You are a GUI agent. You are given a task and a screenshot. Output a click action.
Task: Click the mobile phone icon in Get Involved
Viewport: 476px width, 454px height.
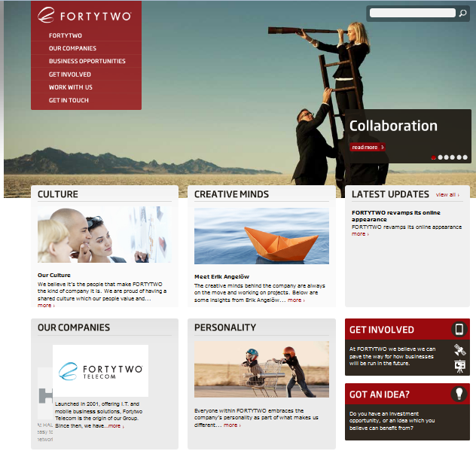(459, 329)
